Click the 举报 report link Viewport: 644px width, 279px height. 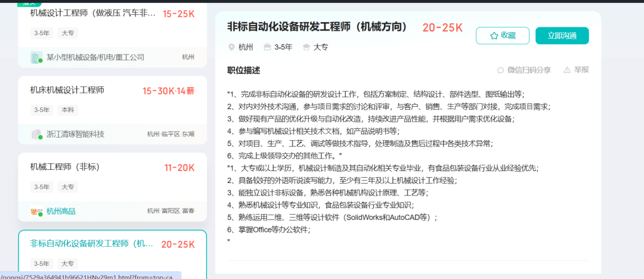(581, 70)
